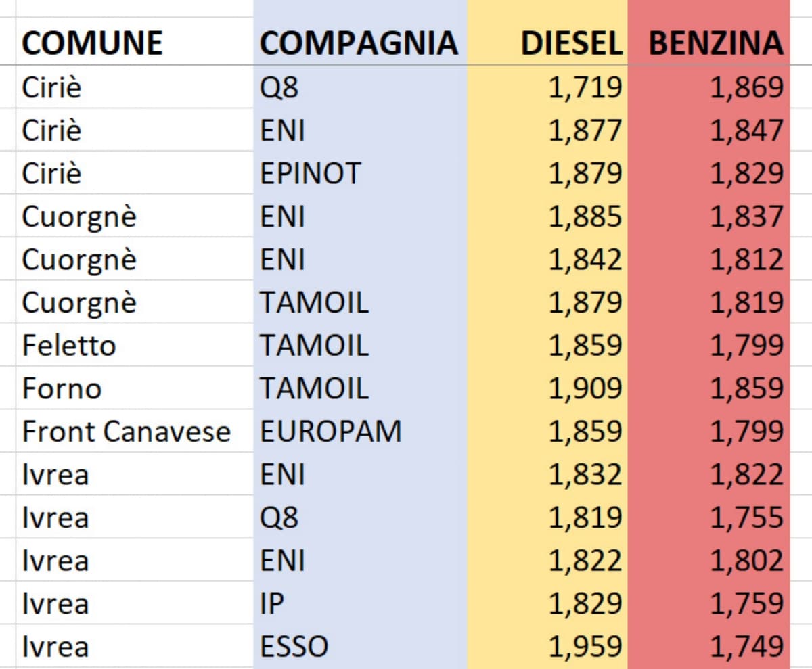
Task: Select the Front Canavese cell
Action: 126,432
